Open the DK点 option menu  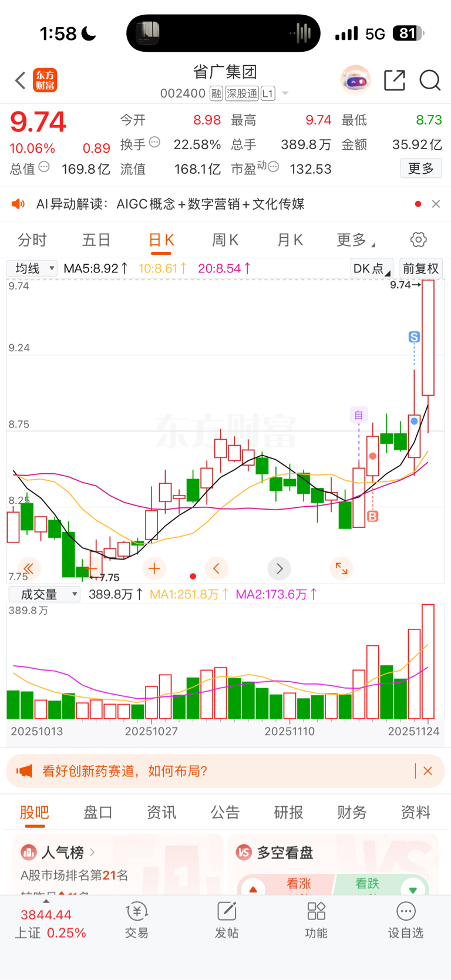tap(372, 268)
